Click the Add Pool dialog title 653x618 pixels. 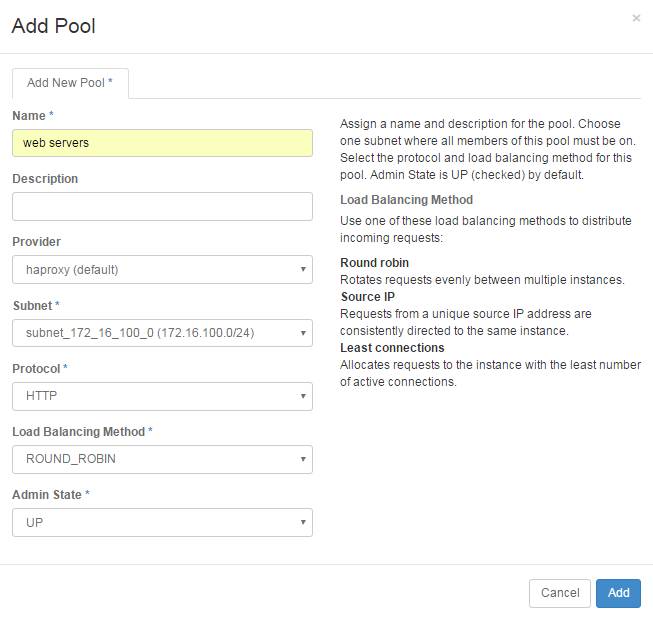(54, 26)
